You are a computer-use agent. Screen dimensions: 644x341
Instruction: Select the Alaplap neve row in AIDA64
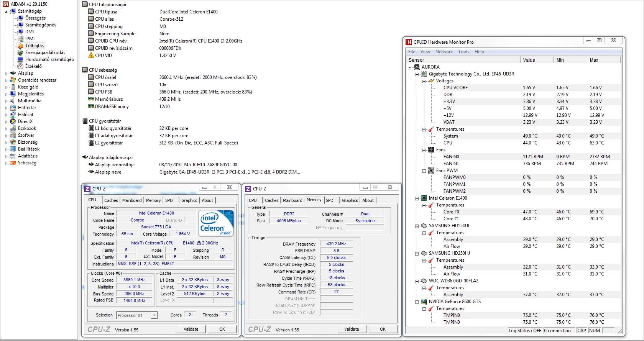click(194, 172)
